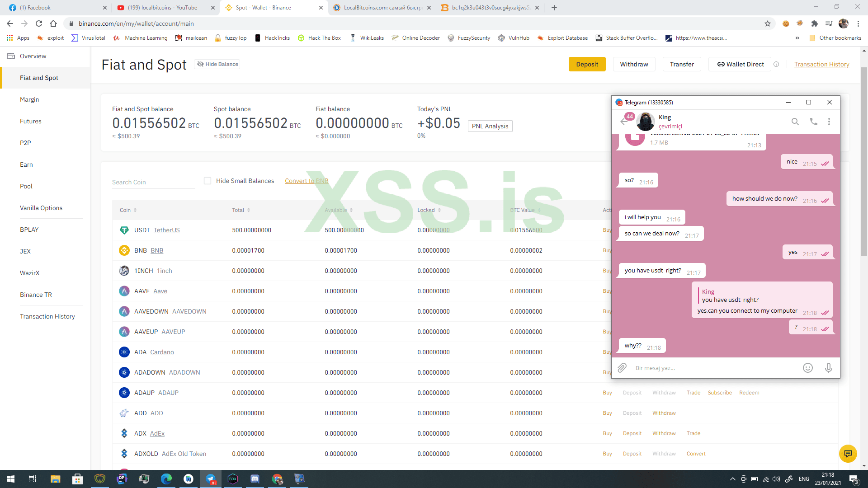Open the Transaction History link
The width and height of the screenshot is (868, 488).
821,64
